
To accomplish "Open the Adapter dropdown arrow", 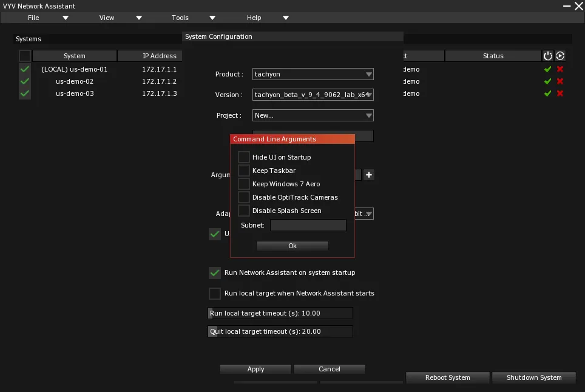I will pyautogui.click(x=368, y=214).
